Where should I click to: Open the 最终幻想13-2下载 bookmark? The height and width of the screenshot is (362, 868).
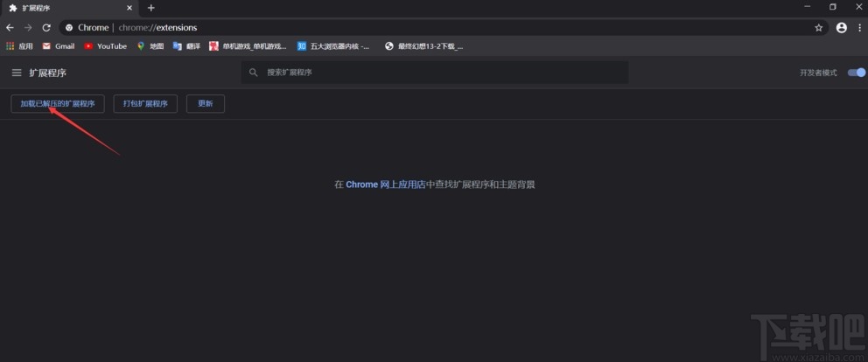[424, 46]
